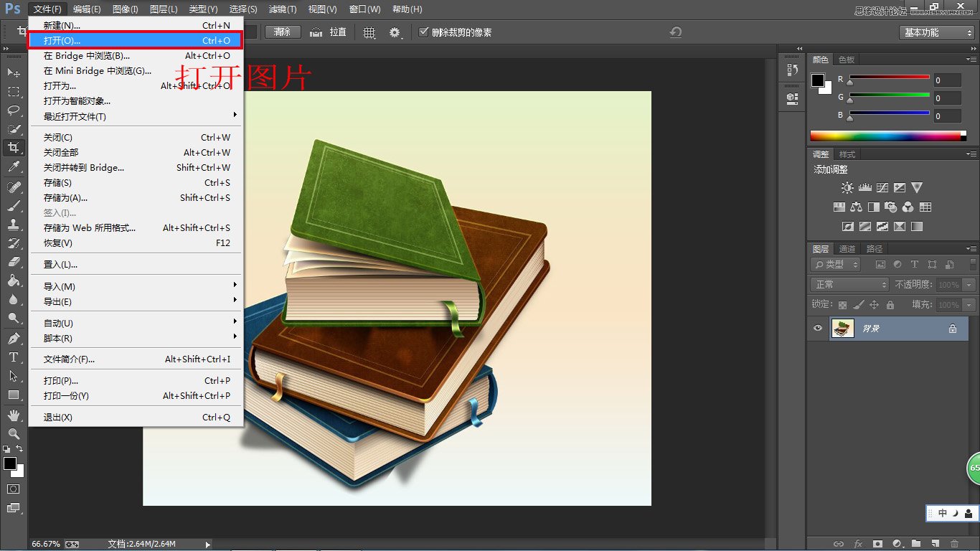Select the Clone Stamp tool

coord(14,225)
